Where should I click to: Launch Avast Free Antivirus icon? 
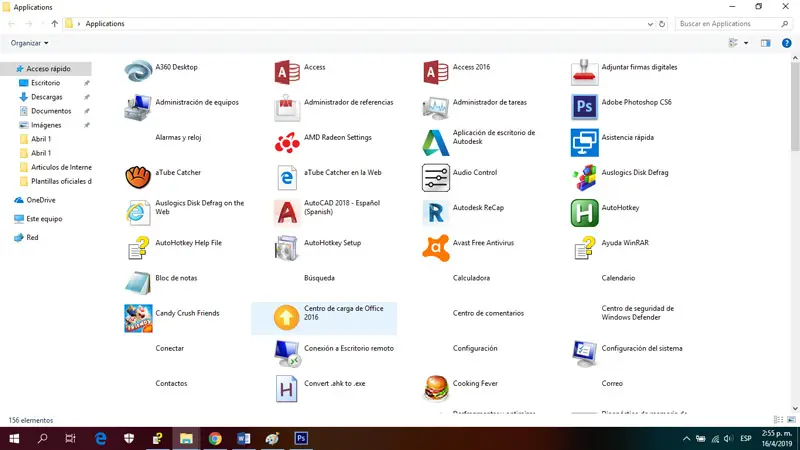click(436, 248)
